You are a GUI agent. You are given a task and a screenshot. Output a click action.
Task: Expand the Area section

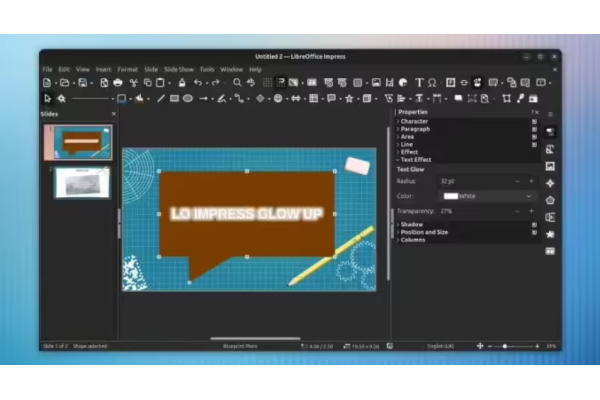[406, 137]
